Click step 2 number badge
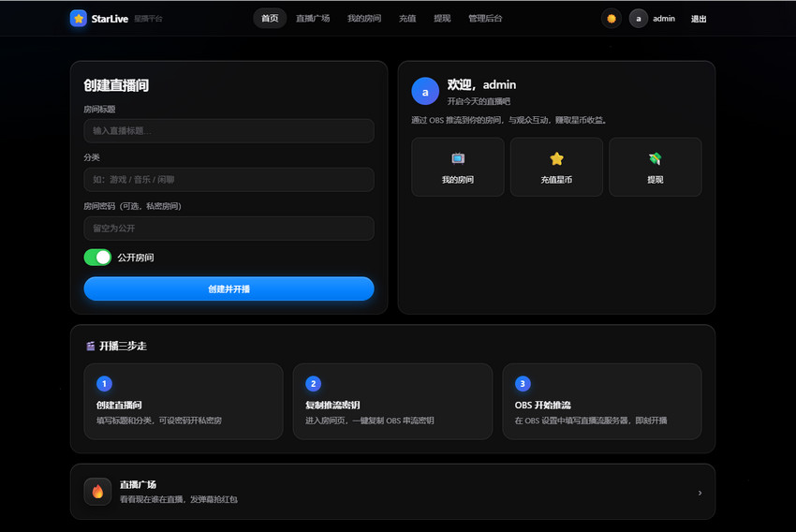796x532 pixels. tap(313, 384)
